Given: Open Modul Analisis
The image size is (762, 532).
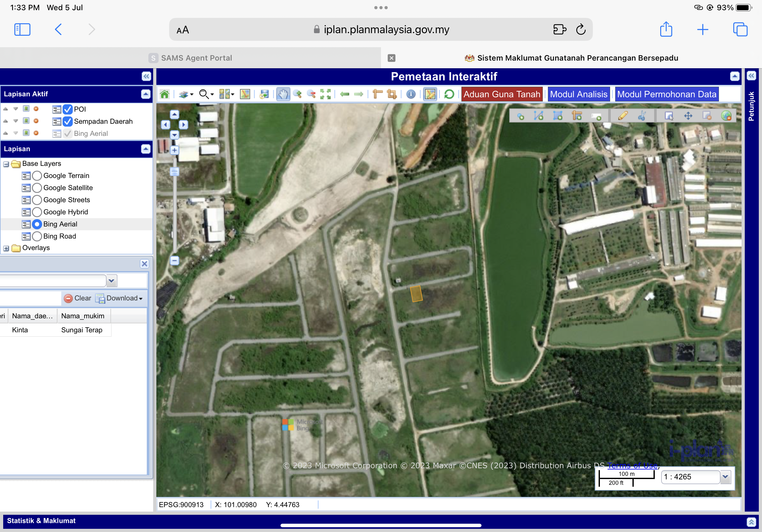Looking at the screenshot, I should tap(579, 94).
